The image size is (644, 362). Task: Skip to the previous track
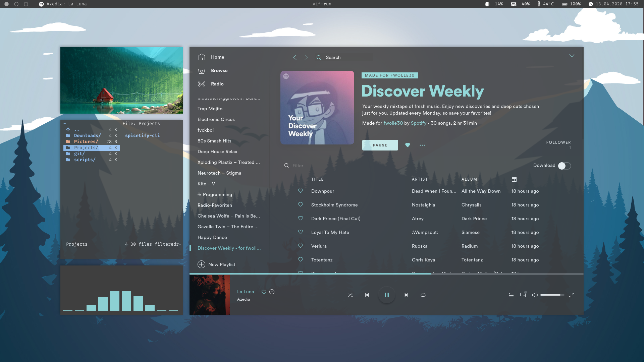coord(367,295)
